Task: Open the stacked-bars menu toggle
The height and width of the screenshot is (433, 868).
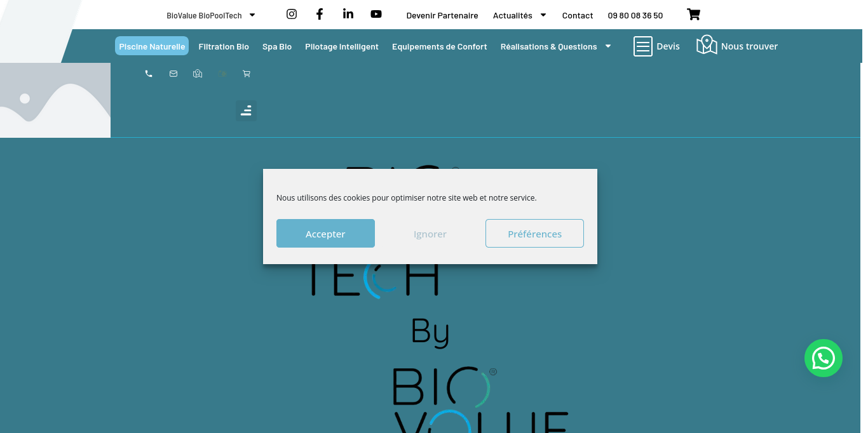Action: (246, 110)
